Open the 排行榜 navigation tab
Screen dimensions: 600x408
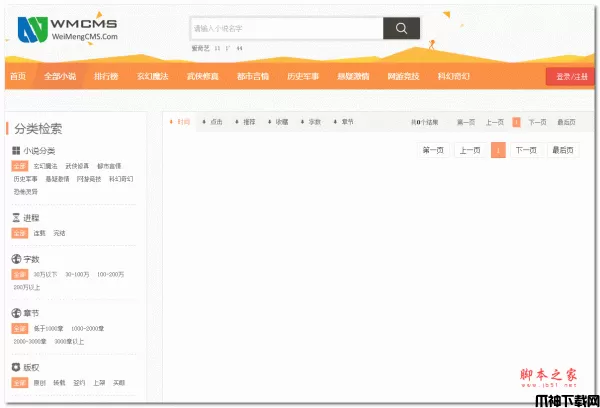(106, 77)
